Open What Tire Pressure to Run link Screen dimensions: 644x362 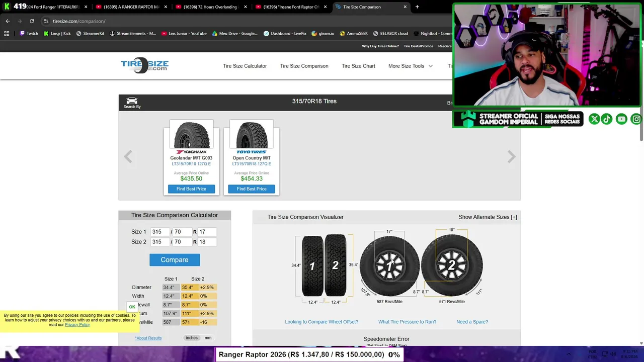click(408, 322)
